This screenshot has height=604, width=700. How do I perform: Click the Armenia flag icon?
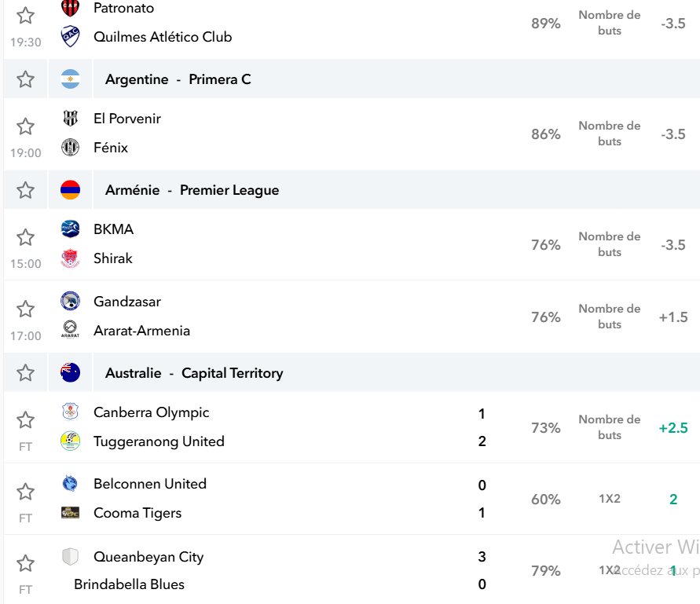(x=70, y=190)
